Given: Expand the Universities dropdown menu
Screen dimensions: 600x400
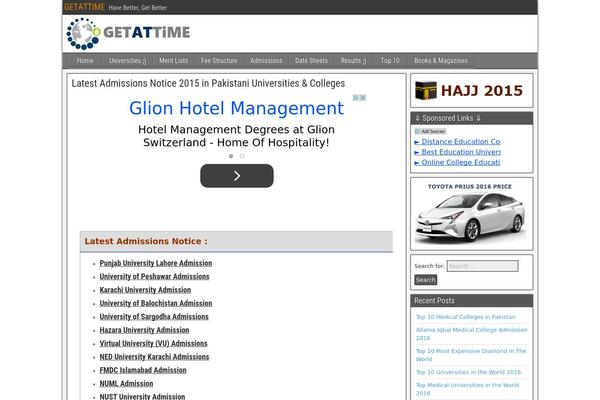Looking at the screenshot, I should (x=127, y=61).
